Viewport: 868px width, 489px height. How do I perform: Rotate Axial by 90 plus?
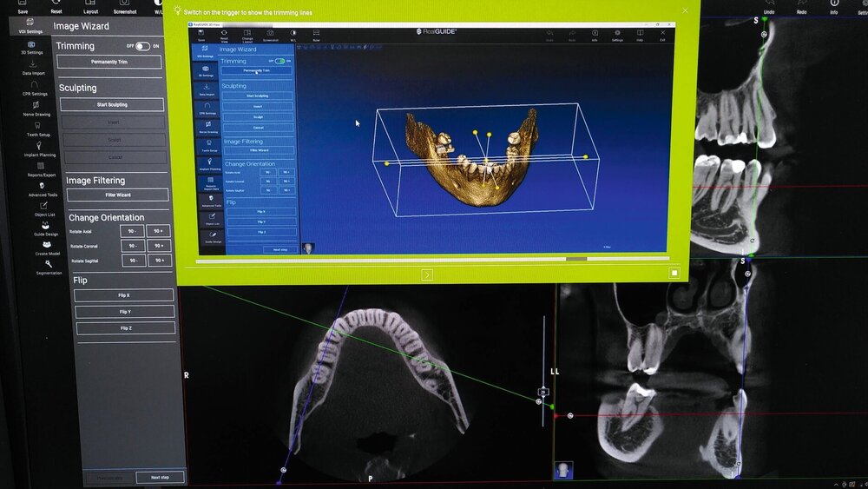[158, 232]
